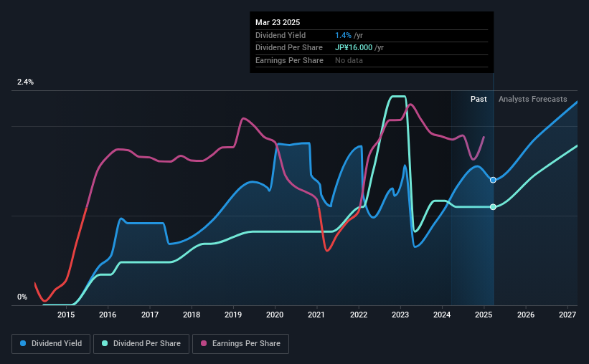Screen dimensions: 589x364
Task: Click the pink Earnings Per Share legend dot
Action: 204,343
